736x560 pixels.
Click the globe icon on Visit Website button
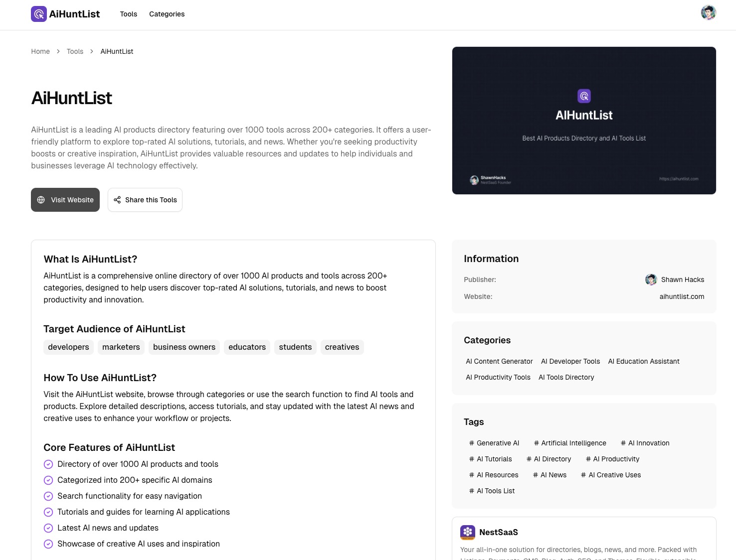click(41, 200)
